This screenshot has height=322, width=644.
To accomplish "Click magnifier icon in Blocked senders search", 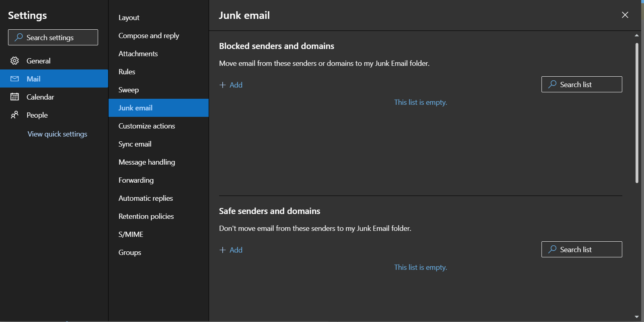I will pos(552,84).
